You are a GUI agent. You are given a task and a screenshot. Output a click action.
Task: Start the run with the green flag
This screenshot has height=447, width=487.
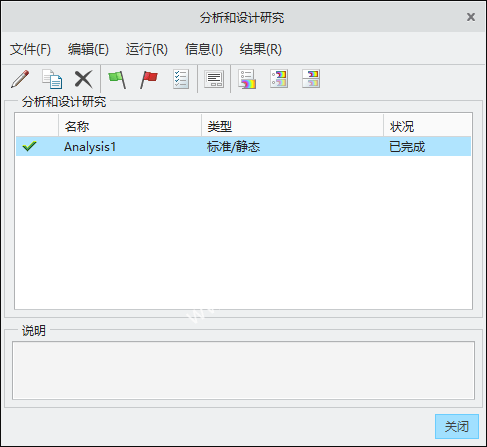pos(117,79)
